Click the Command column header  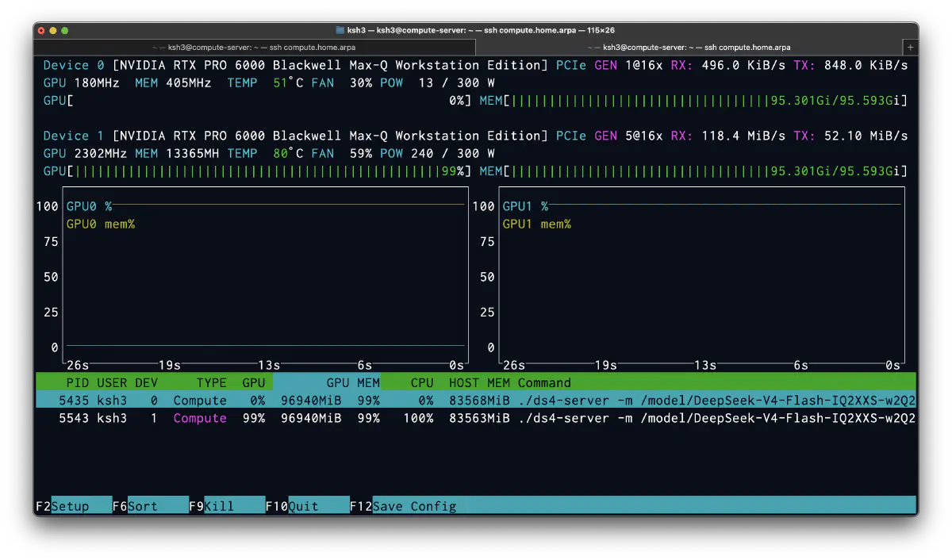(x=544, y=383)
